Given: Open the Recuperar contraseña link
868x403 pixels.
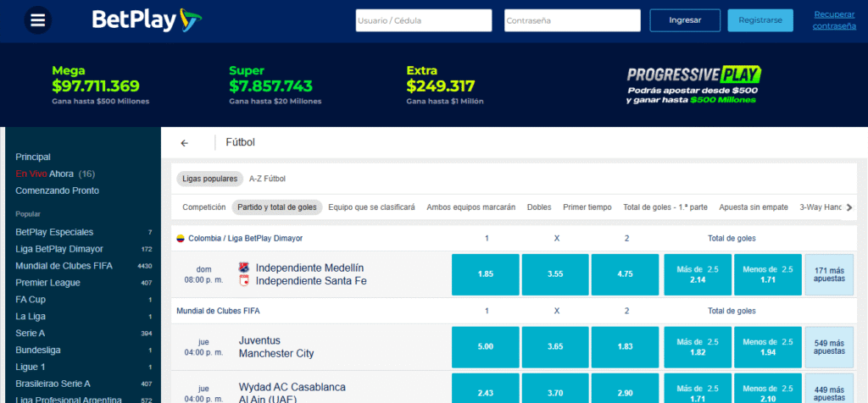Looking at the screenshot, I should [x=834, y=20].
